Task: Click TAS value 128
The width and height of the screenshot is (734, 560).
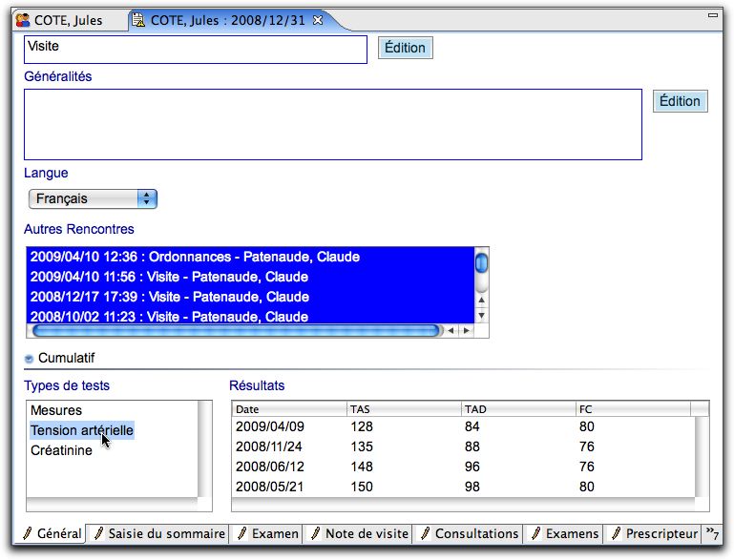Action: click(x=362, y=426)
